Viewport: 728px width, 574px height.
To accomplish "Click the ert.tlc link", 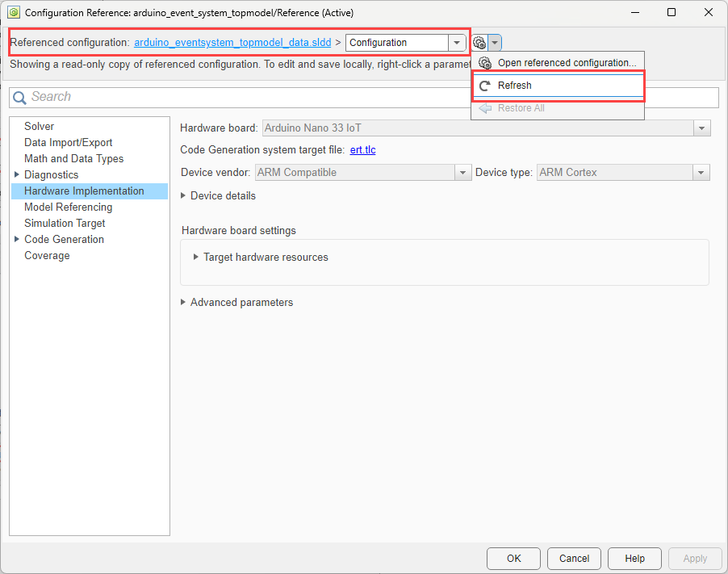I will [x=362, y=150].
